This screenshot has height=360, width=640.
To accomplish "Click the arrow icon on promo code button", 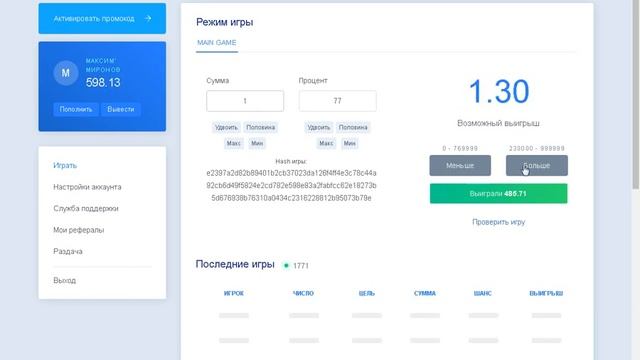I will pyautogui.click(x=148, y=18).
